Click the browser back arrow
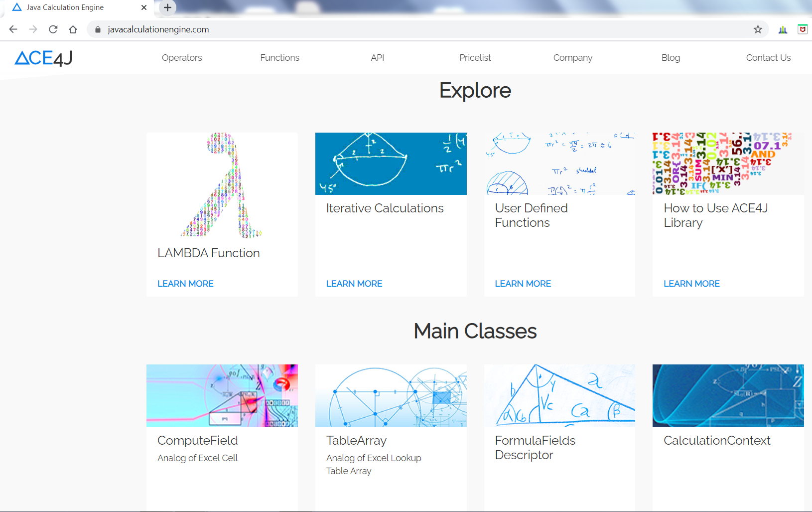Screen dimensions: 812x512 coord(13,29)
